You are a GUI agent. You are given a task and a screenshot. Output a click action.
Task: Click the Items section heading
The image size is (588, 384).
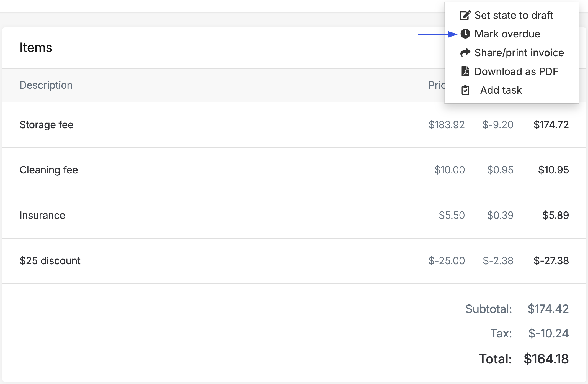(36, 48)
